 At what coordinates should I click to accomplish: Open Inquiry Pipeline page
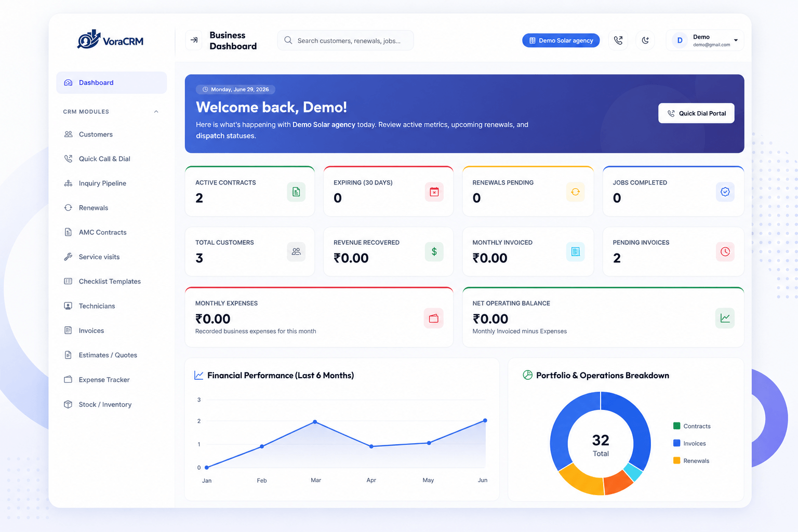tap(111, 183)
